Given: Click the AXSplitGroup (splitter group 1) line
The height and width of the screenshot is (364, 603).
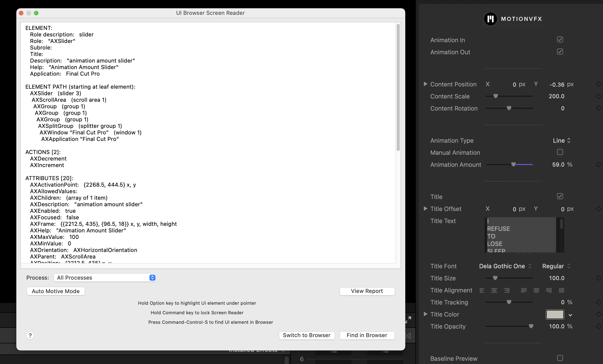Looking at the screenshot, I should tap(80, 126).
